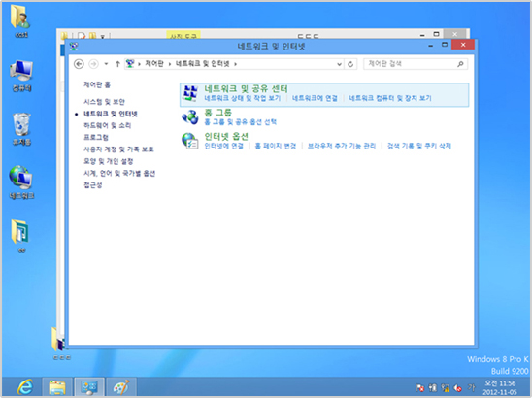The width and height of the screenshot is (532, 398).
Task: Open 네트워크 및 공유 센터 heading
Action: pyautogui.click(x=246, y=89)
